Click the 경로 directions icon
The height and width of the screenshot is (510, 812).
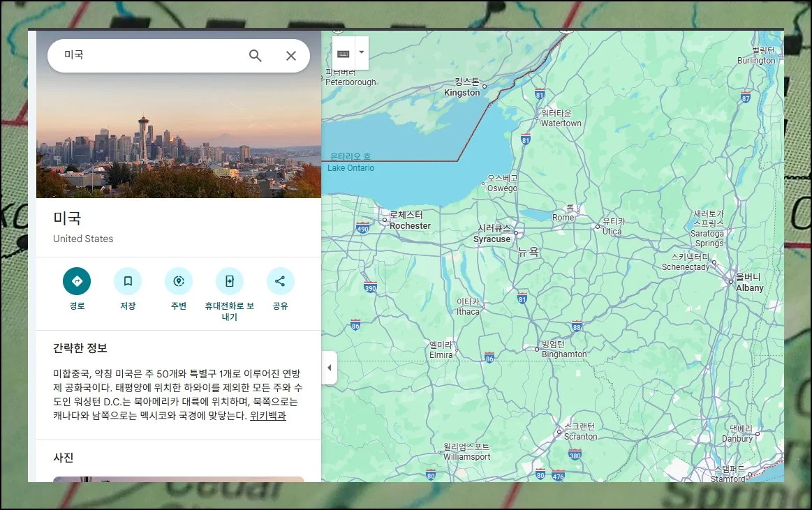pyautogui.click(x=77, y=281)
